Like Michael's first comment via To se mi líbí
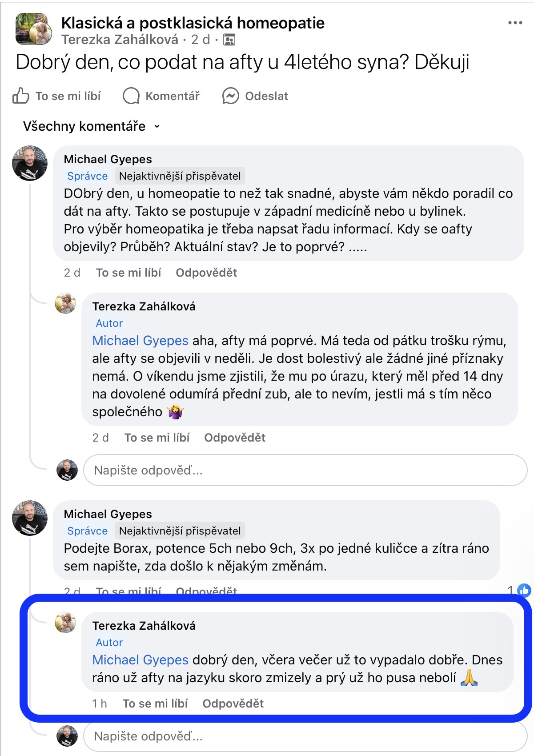Screen dimensions: 534x756 [x=128, y=273]
